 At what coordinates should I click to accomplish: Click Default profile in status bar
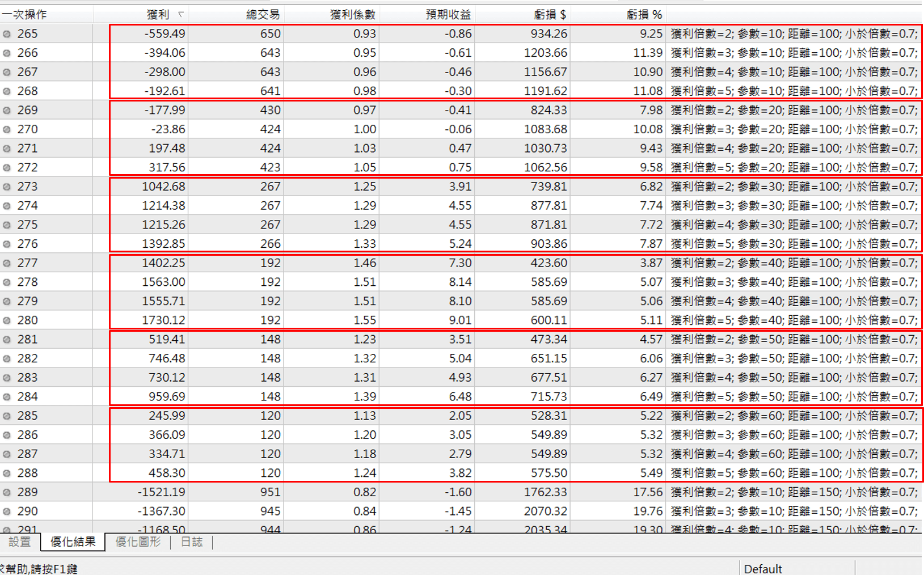pos(763,569)
